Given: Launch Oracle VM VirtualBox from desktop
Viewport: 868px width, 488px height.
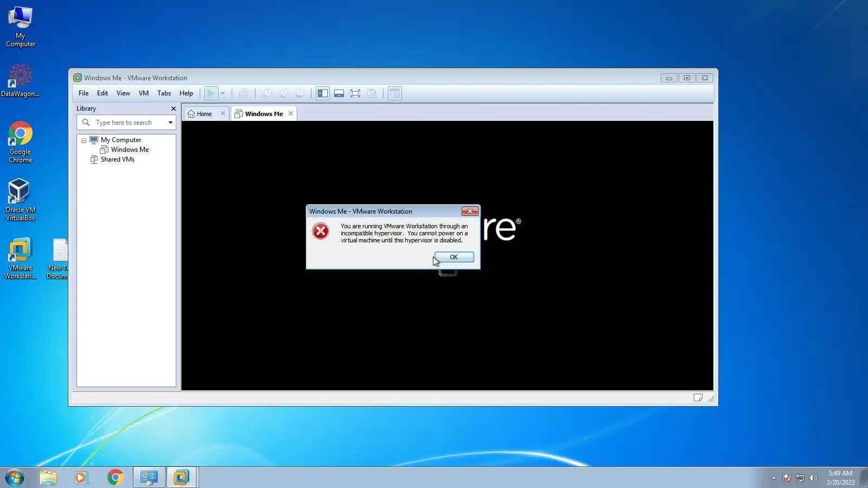Looking at the screenshot, I should (21, 200).
